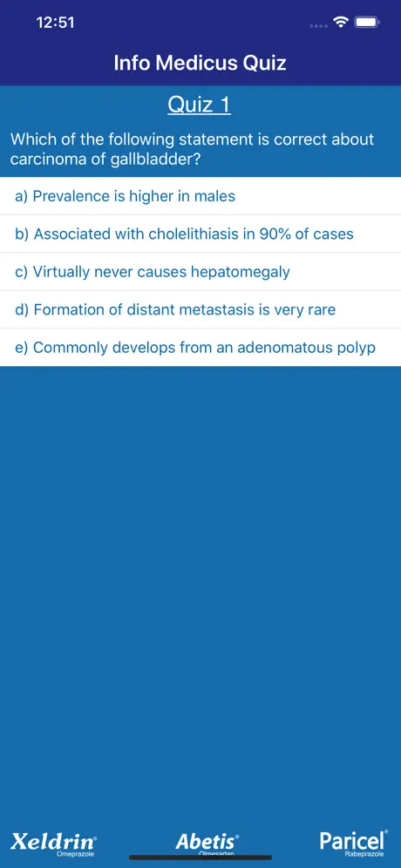Select answer a) Prevalence is higher in males
Image resolution: width=401 pixels, height=868 pixels.
point(200,196)
